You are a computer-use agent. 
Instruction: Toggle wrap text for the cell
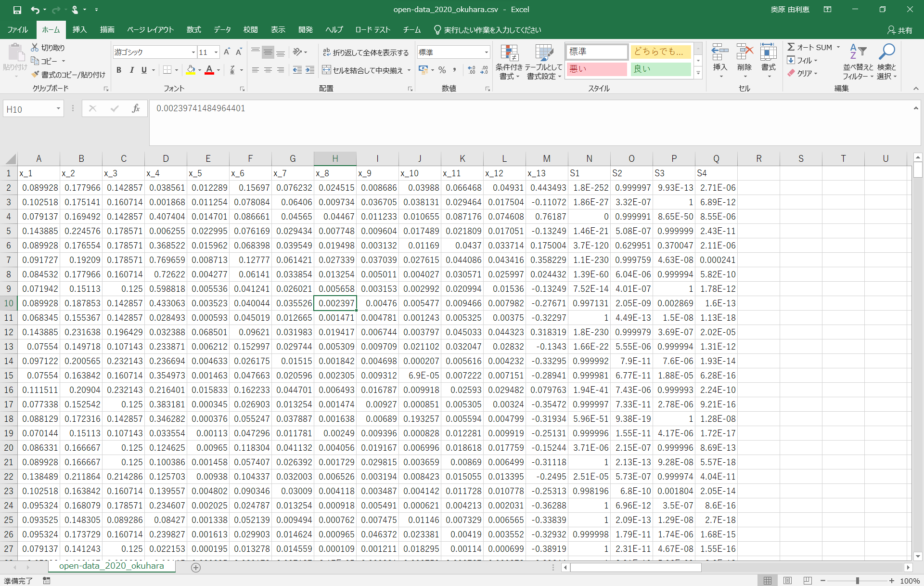(365, 52)
